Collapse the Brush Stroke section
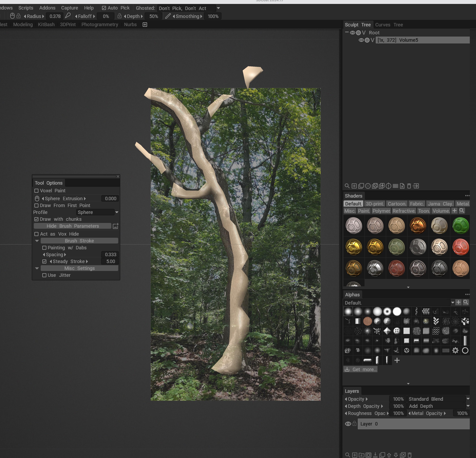The width and height of the screenshot is (476, 458). tap(37, 241)
